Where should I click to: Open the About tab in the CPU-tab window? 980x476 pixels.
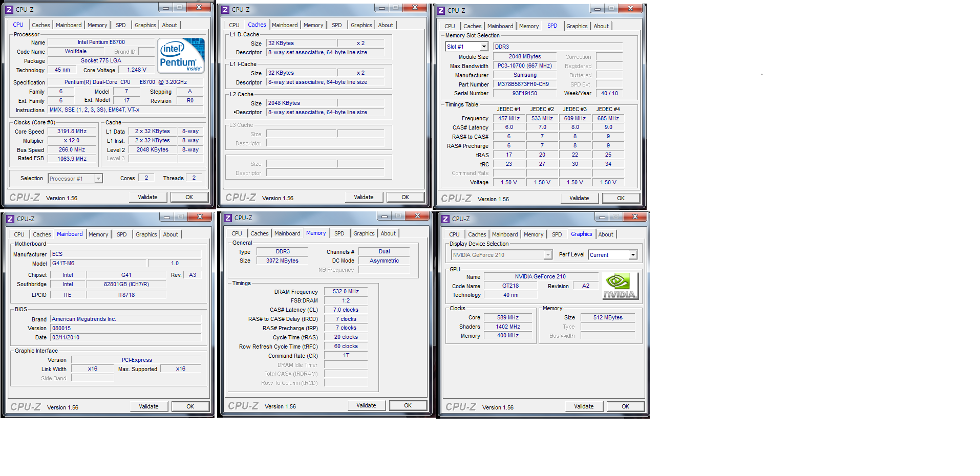pyautogui.click(x=169, y=25)
